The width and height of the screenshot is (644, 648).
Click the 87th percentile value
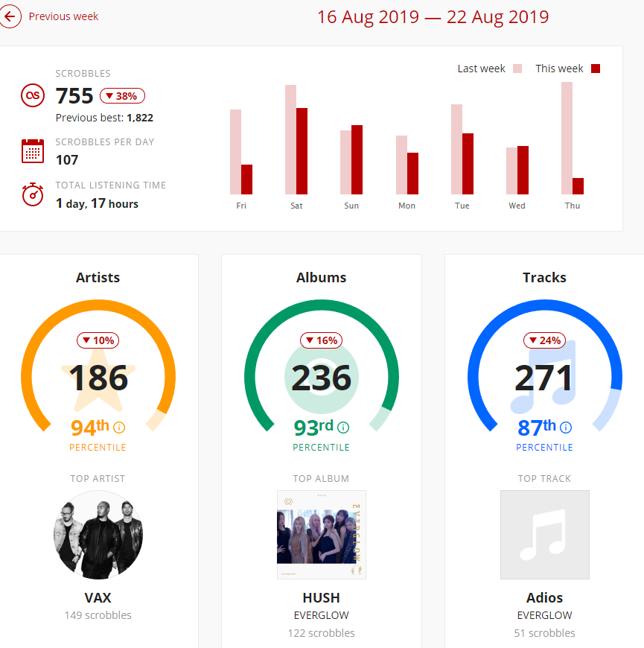[x=537, y=427]
